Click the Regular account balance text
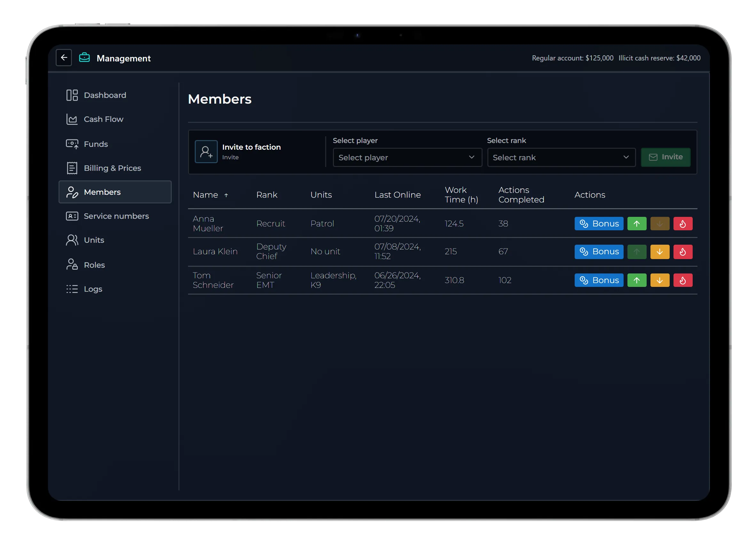This screenshot has width=756, height=545. [572, 58]
